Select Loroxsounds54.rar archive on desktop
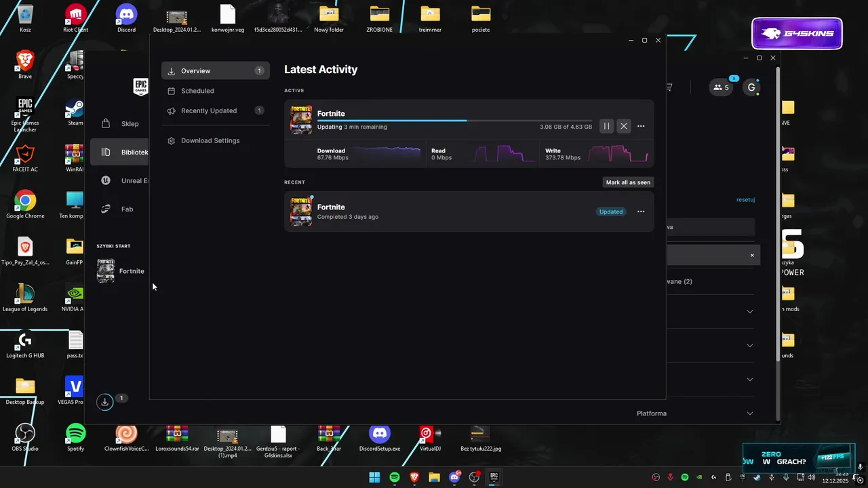This screenshot has height=488, width=868. 177,437
